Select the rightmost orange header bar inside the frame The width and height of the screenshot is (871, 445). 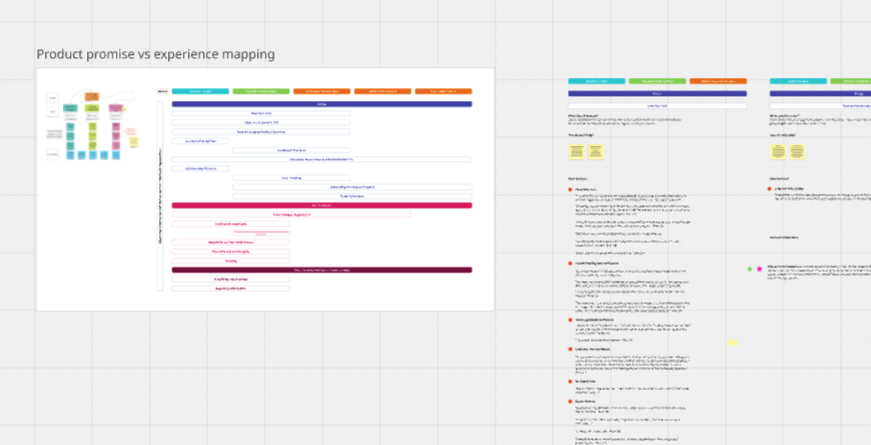(443, 91)
